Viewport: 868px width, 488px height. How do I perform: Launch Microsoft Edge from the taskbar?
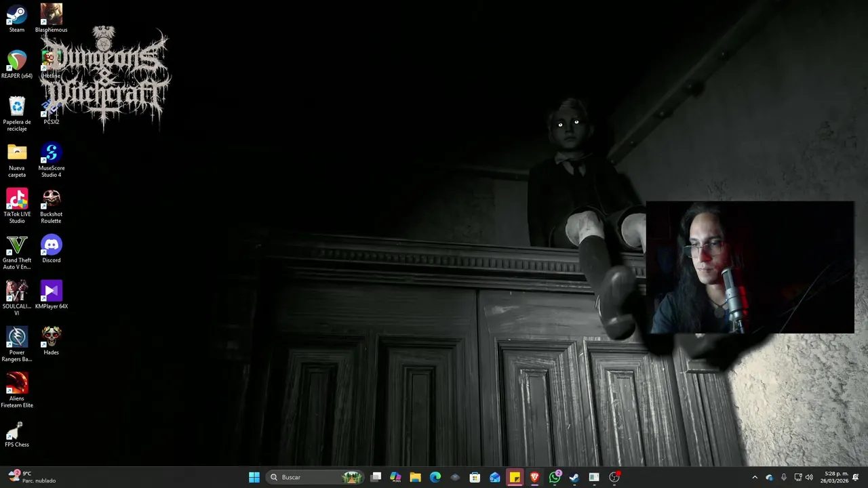point(435,477)
